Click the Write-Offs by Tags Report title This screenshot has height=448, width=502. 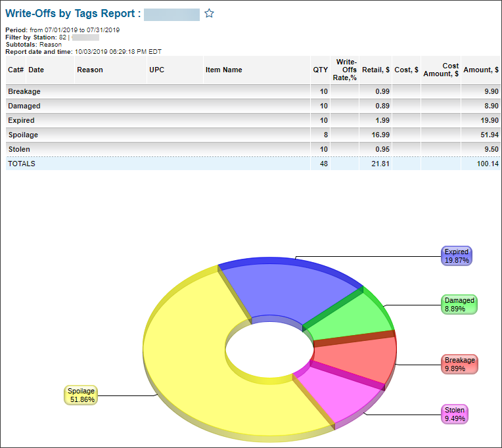[x=73, y=14]
